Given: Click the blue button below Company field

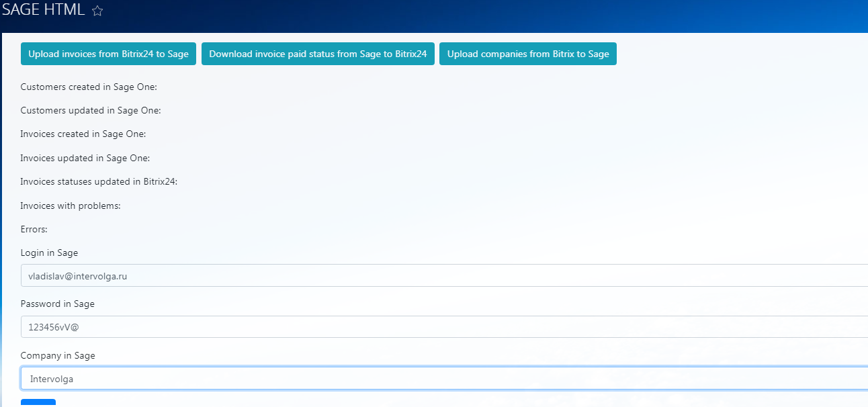Looking at the screenshot, I should point(38,403).
